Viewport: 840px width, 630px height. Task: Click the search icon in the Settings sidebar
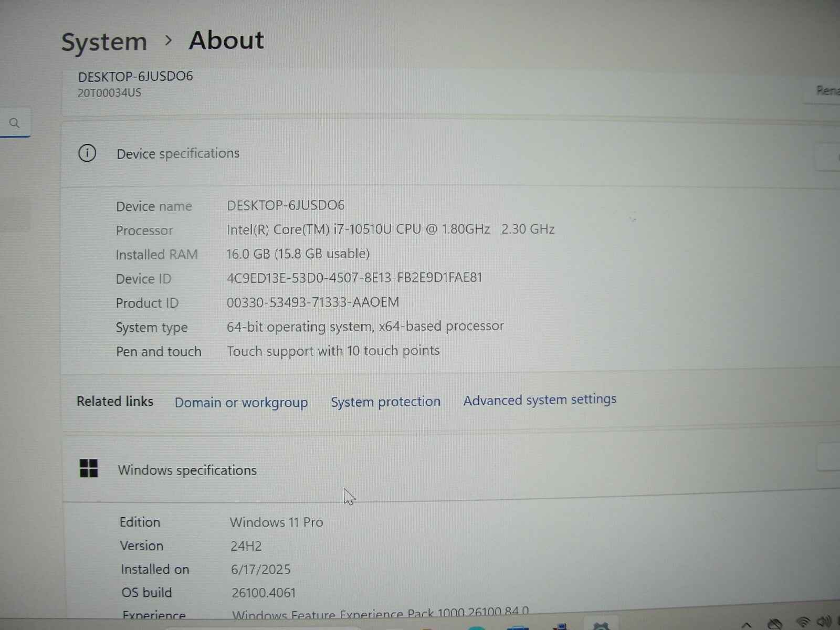(15, 123)
